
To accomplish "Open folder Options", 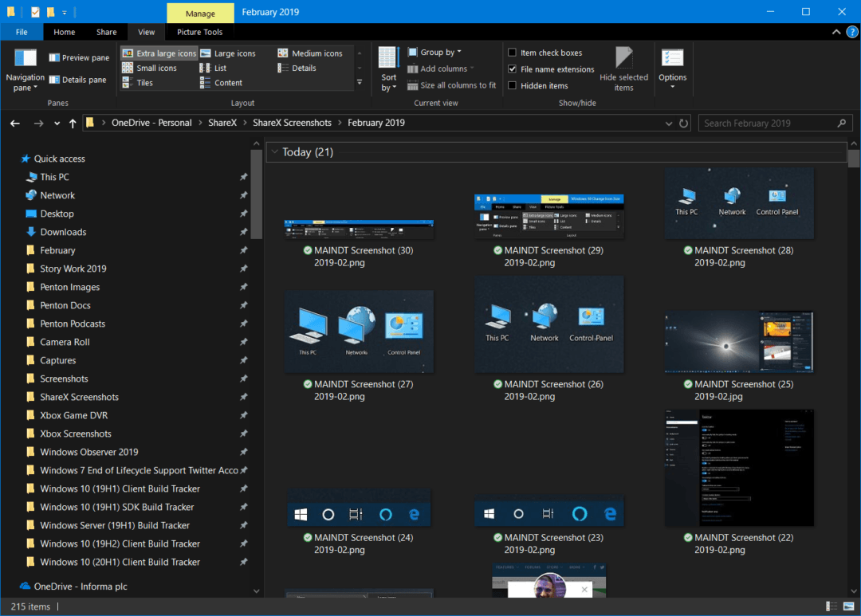I will [x=672, y=68].
